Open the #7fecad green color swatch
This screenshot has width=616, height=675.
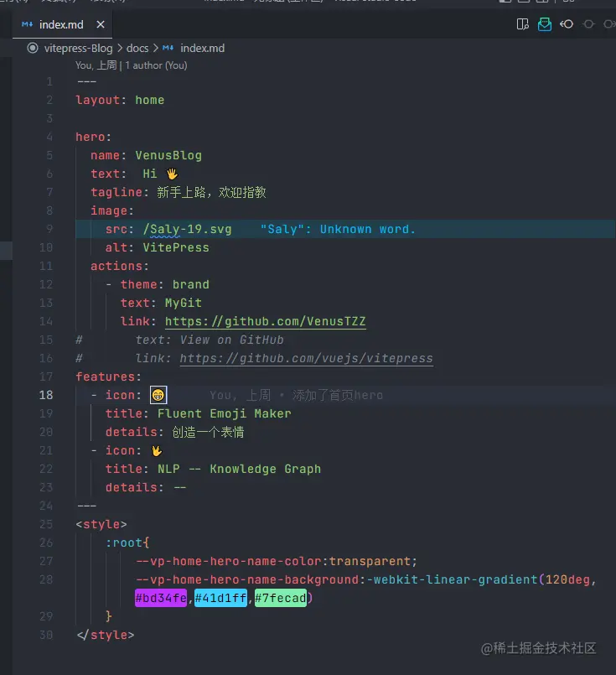point(281,598)
